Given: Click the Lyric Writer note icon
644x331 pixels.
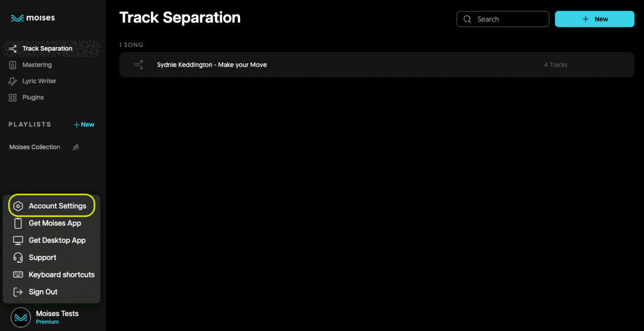Looking at the screenshot, I should [13, 81].
